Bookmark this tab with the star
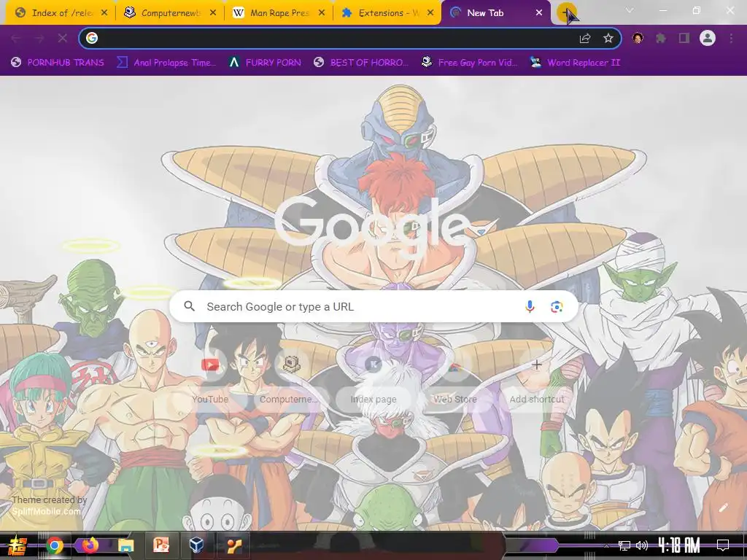The height and width of the screenshot is (560, 747). [608, 38]
